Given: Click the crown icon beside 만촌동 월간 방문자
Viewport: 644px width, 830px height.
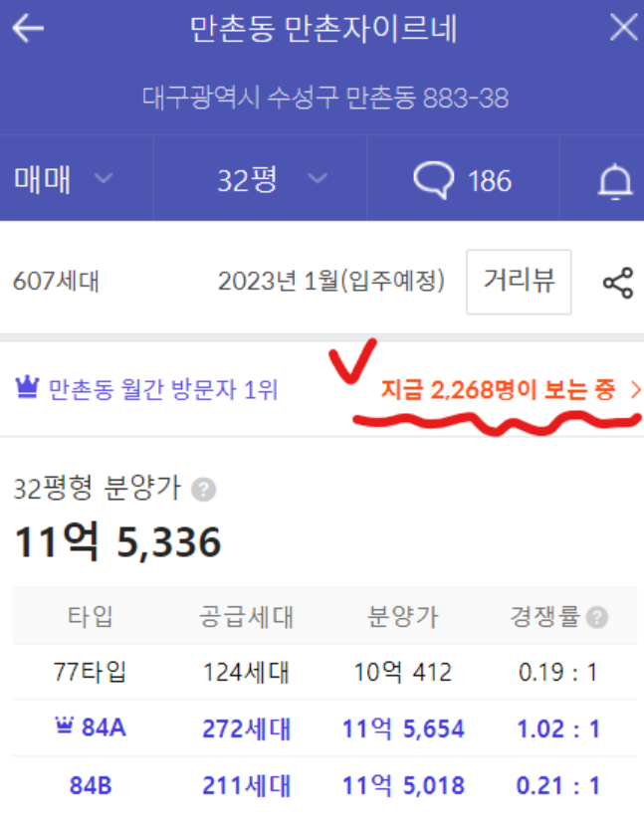Looking at the screenshot, I should [x=27, y=387].
